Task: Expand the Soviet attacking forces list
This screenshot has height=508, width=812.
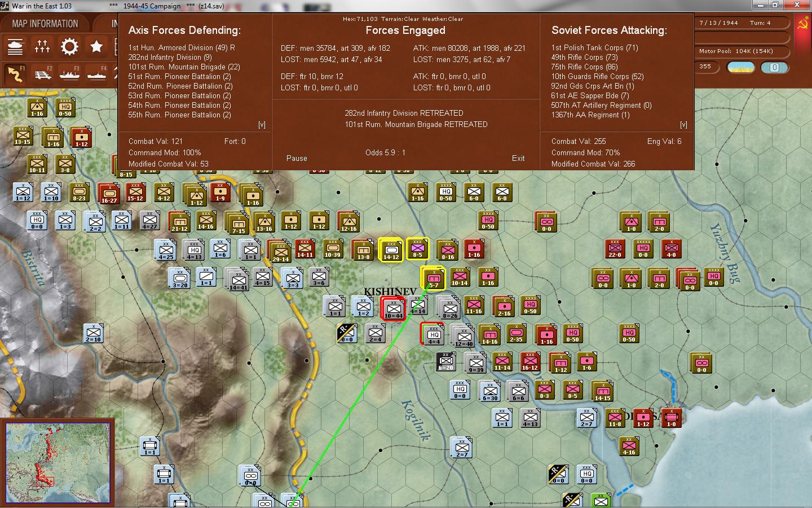Action: (683, 125)
